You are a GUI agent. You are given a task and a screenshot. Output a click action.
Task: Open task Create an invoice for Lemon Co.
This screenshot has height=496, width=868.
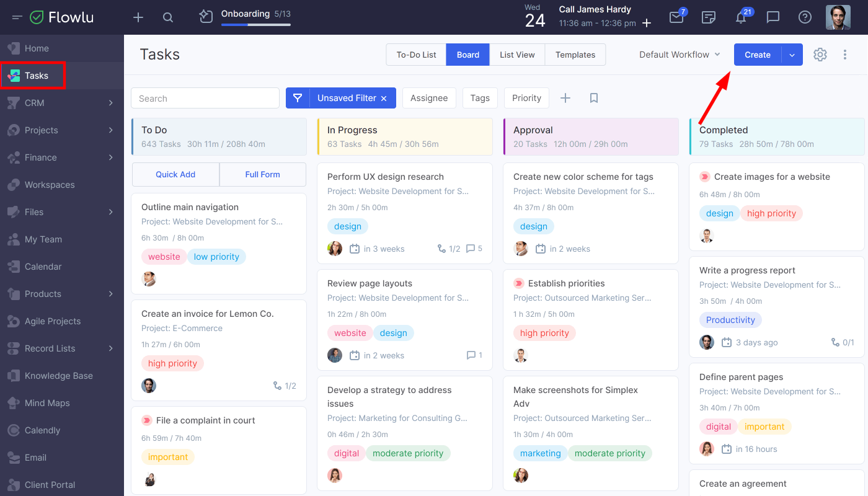tap(208, 314)
